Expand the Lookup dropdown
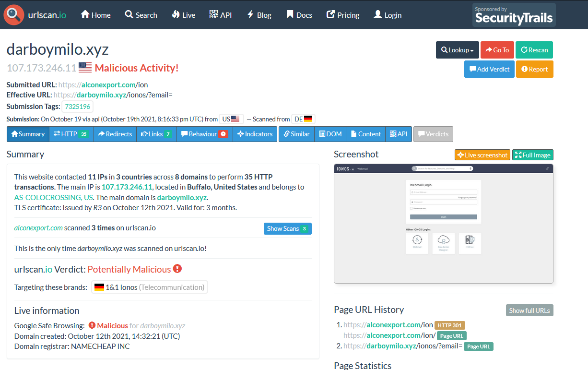588x370 pixels. tap(457, 50)
